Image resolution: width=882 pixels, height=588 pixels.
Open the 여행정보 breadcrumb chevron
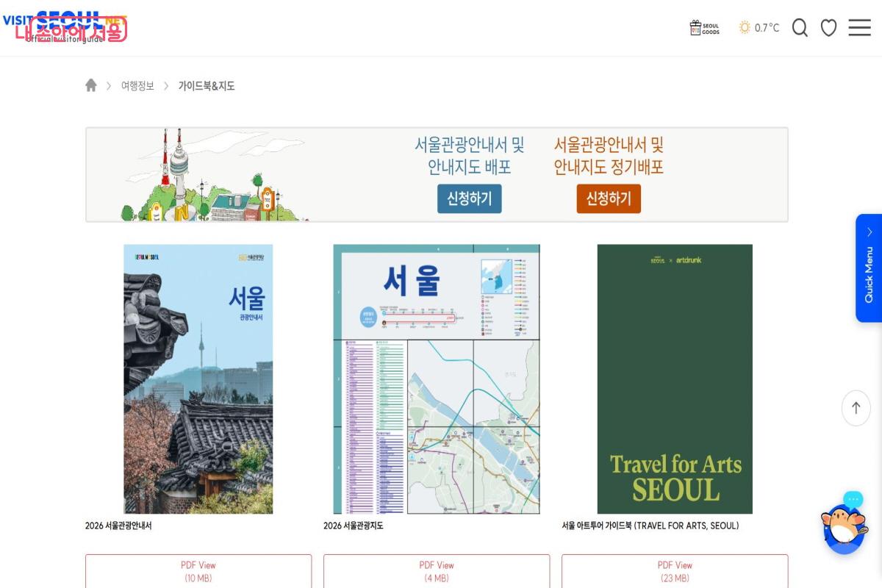(x=168, y=85)
